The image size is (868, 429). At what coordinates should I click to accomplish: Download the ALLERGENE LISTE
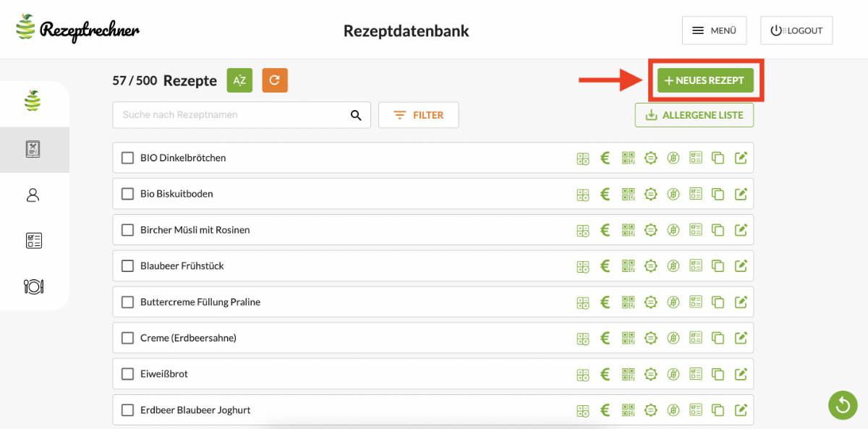pyautogui.click(x=694, y=115)
